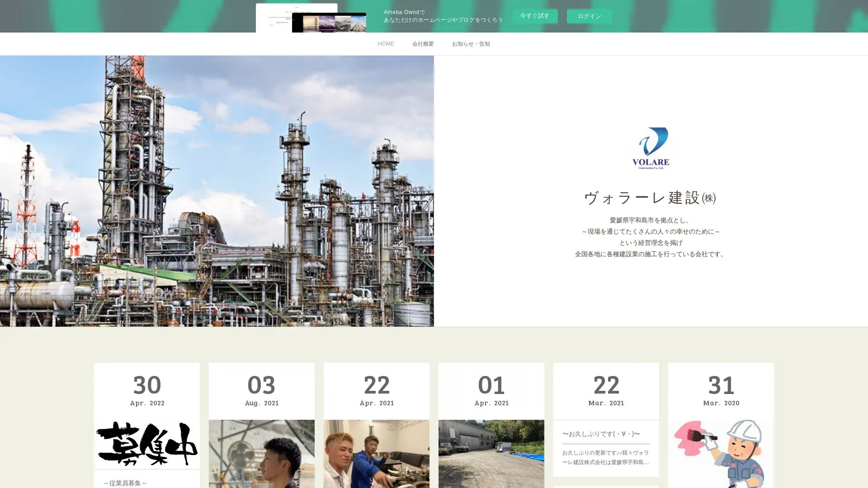Click the ログイン button
The height and width of the screenshot is (488, 868).
589,16
